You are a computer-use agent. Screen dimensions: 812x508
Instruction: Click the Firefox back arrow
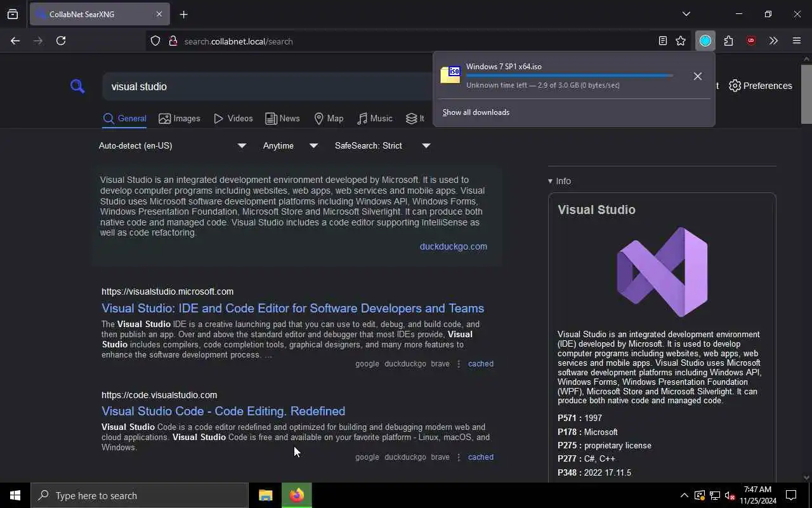tap(15, 41)
